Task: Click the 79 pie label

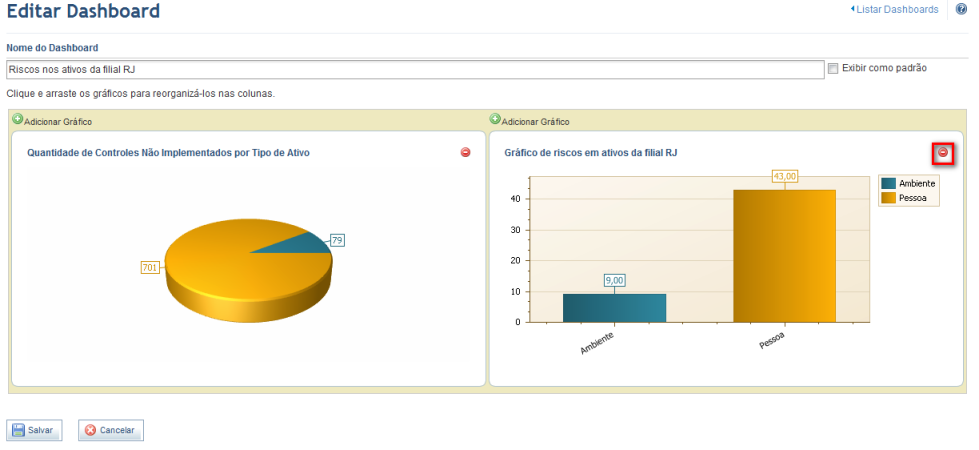Action: pyautogui.click(x=337, y=240)
